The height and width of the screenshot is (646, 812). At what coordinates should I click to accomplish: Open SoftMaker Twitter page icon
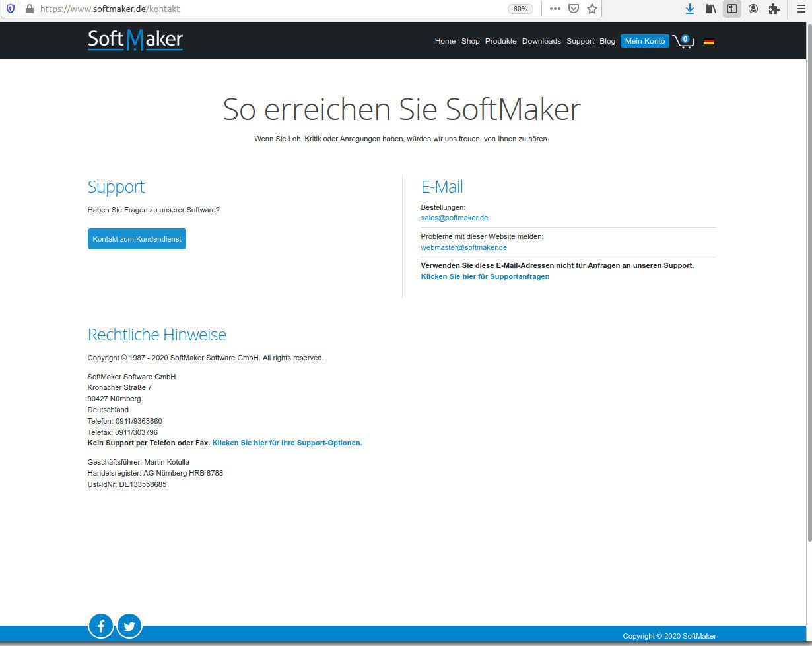click(x=129, y=626)
